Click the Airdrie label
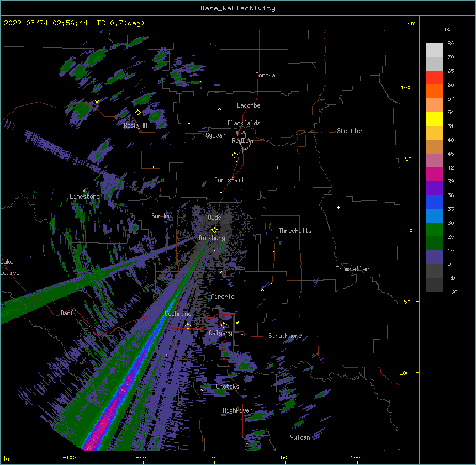Image resolution: width=476 pixels, height=465 pixels. pyautogui.click(x=223, y=297)
